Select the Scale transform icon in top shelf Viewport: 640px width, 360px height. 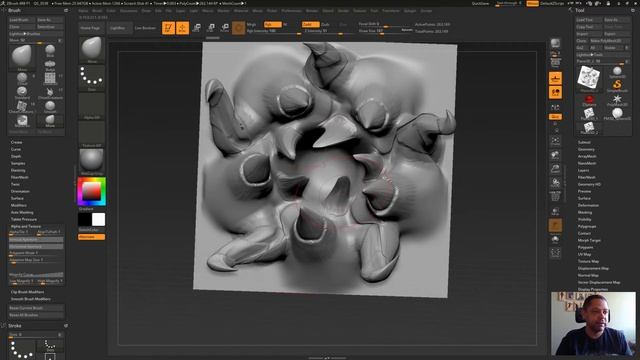(211, 28)
